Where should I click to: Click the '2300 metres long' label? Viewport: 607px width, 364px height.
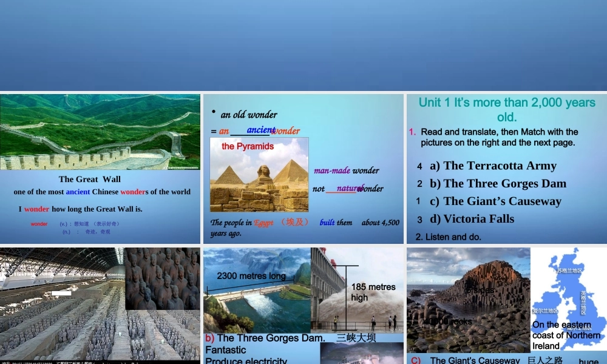click(x=251, y=276)
